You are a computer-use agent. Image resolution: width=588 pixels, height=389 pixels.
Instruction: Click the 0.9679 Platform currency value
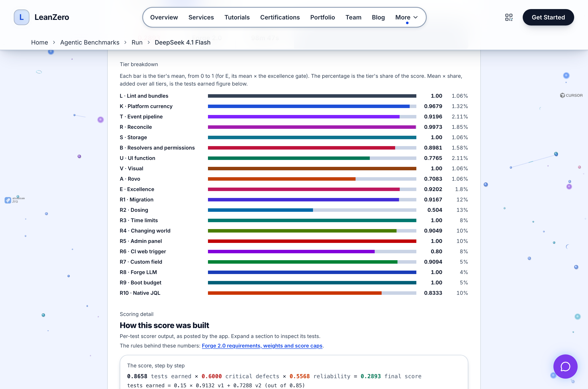[433, 106]
